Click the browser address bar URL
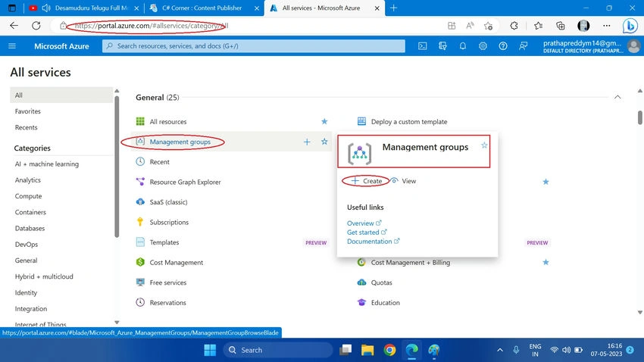 (x=152, y=26)
